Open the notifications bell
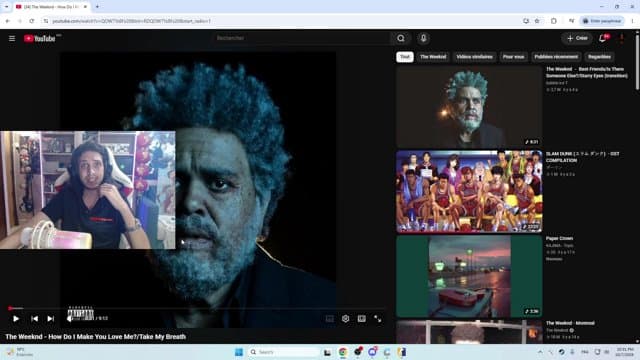The image size is (640, 360). click(603, 38)
